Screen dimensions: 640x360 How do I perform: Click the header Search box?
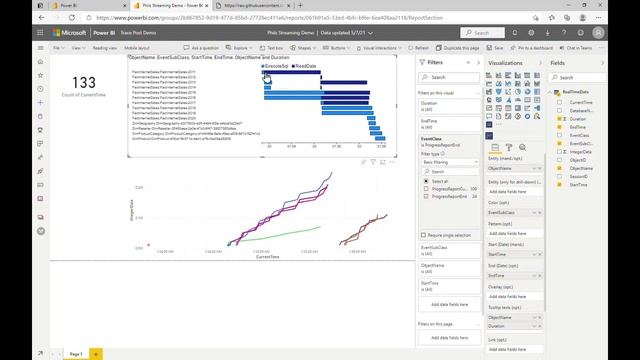482,33
